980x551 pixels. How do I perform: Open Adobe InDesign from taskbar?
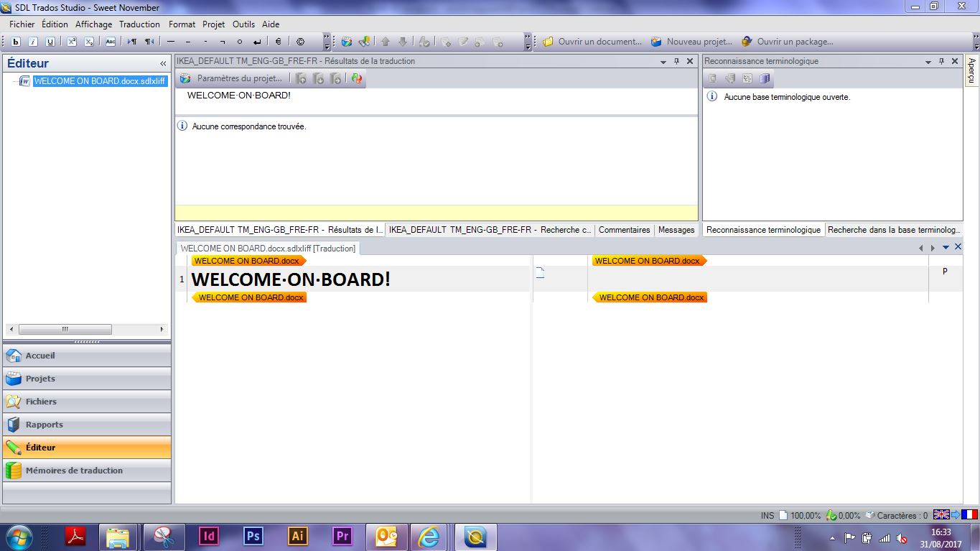coord(209,536)
